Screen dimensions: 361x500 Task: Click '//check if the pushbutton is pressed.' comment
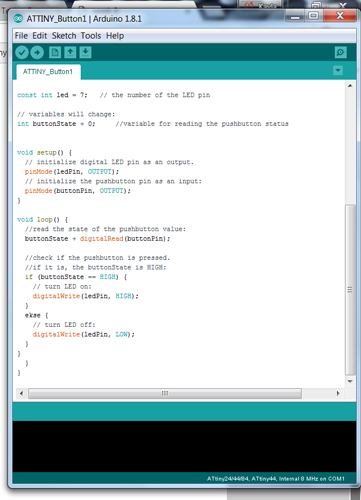[97, 258]
